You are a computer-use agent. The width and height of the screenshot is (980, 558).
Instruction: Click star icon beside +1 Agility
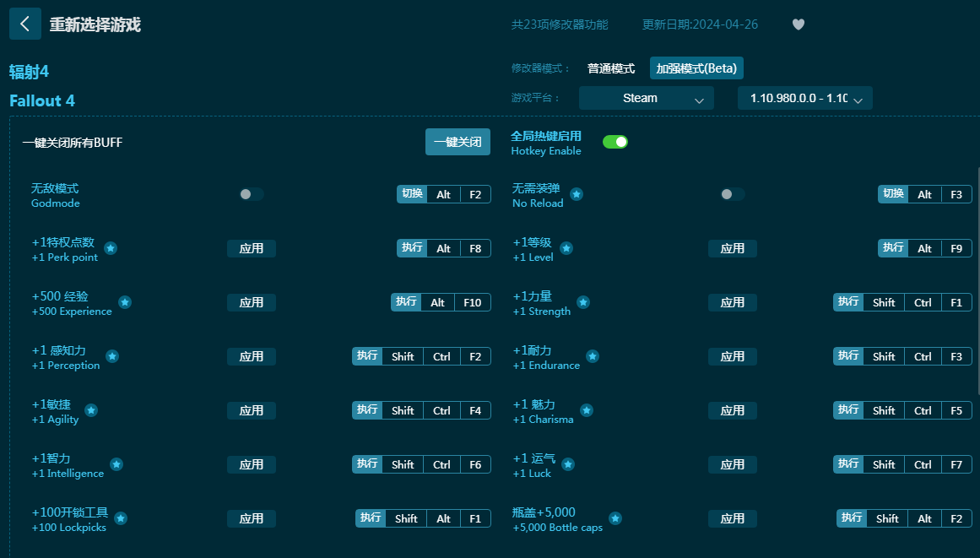tap(91, 410)
